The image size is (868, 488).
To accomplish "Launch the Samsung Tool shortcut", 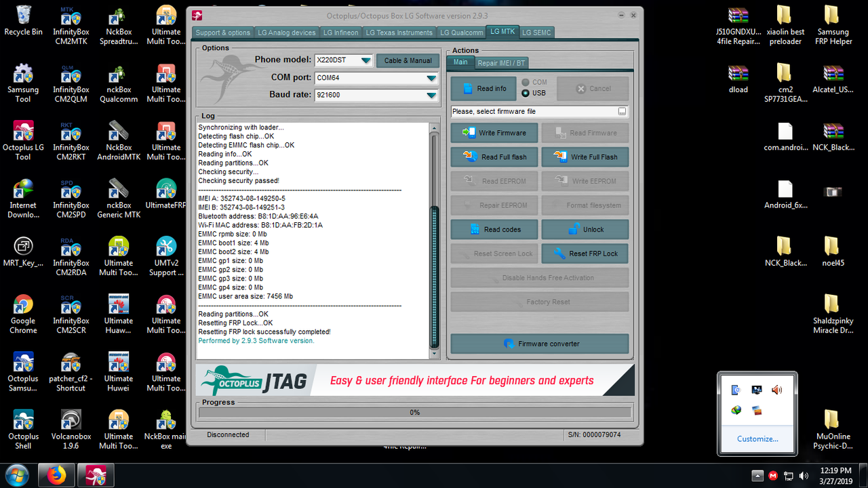I will point(23,84).
